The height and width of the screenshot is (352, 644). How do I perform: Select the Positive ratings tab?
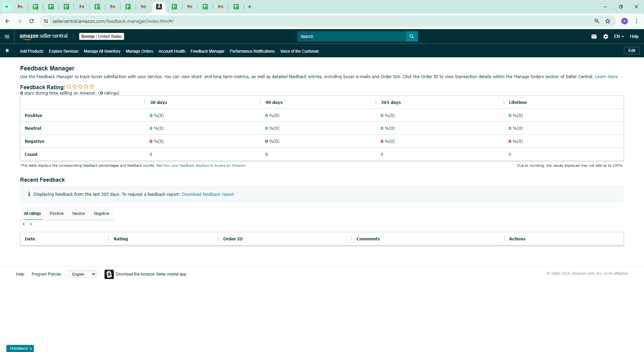pos(57,214)
